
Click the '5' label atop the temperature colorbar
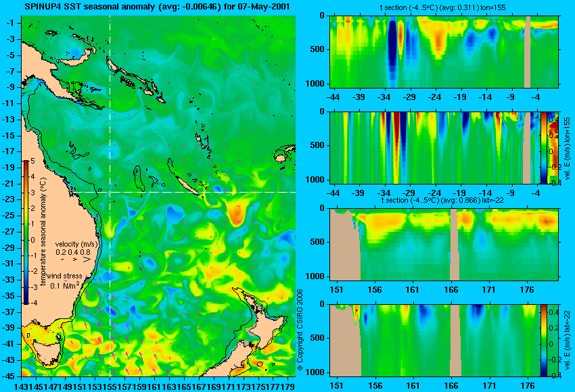[x=33, y=162]
